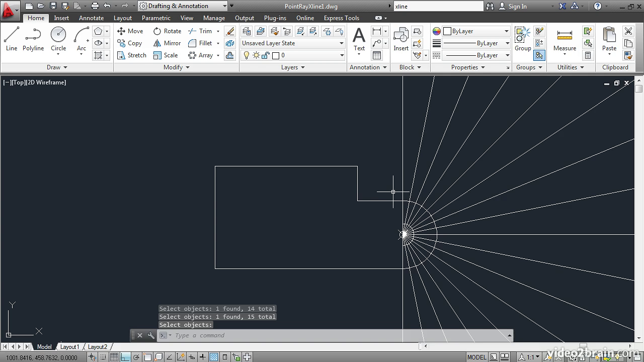Toggle Grid Display in status bar
Viewport: 644px width, 362px height.
pos(114,357)
